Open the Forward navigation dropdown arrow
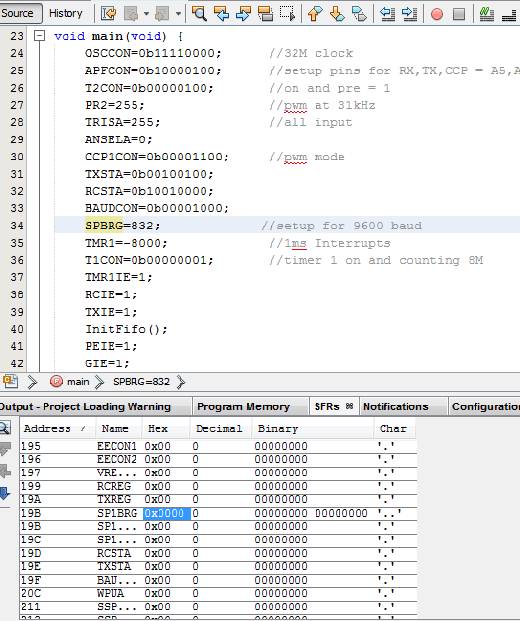The image size is (520, 621). point(178,14)
